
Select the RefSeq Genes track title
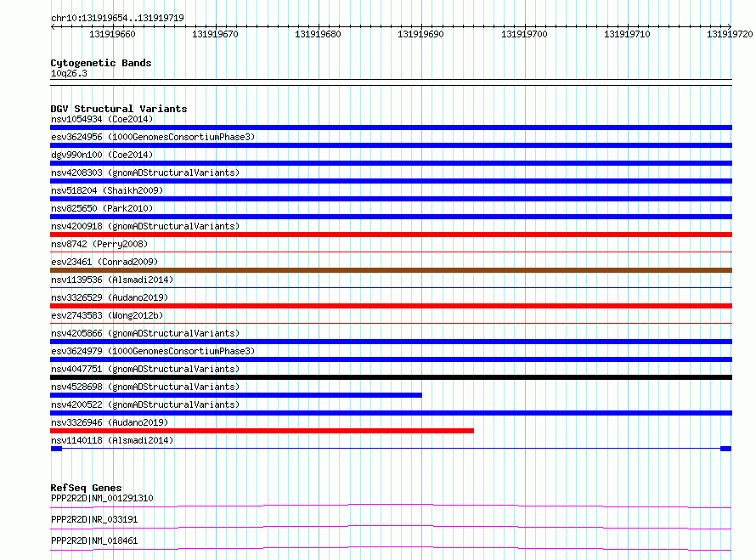point(86,488)
